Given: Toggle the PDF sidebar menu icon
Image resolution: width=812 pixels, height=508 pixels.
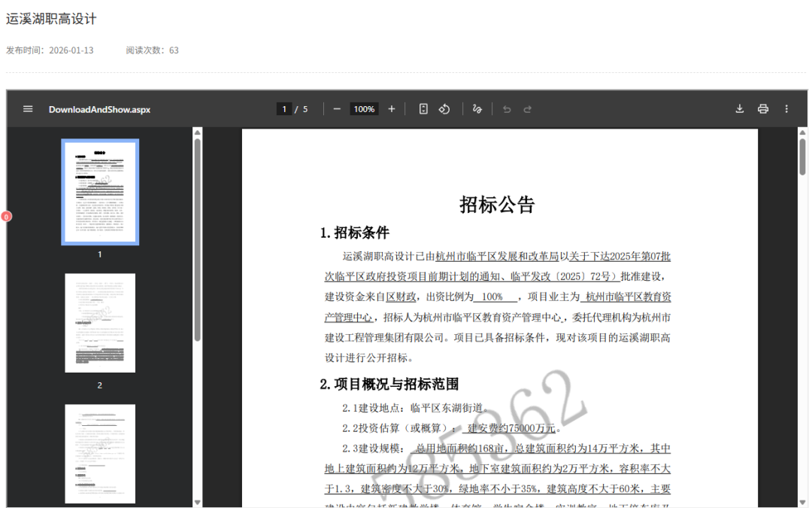Looking at the screenshot, I should tap(28, 109).
